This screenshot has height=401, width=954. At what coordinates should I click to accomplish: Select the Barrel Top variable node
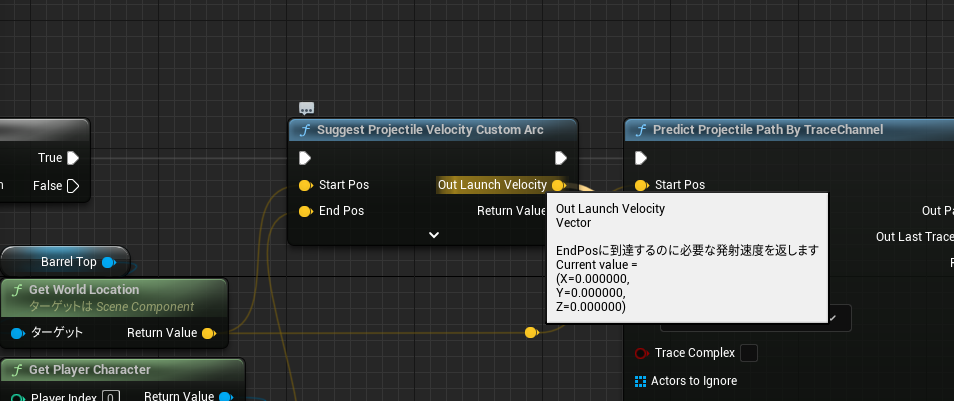click(65, 262)
